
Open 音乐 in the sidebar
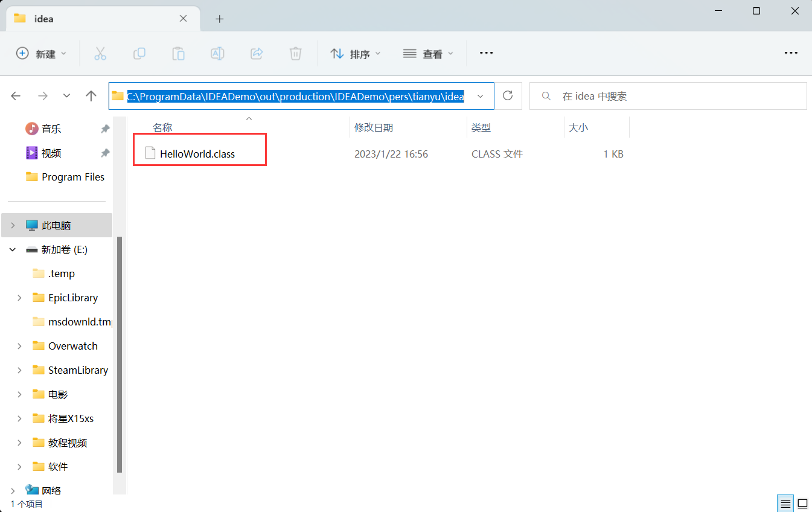[x=51, y=129]
